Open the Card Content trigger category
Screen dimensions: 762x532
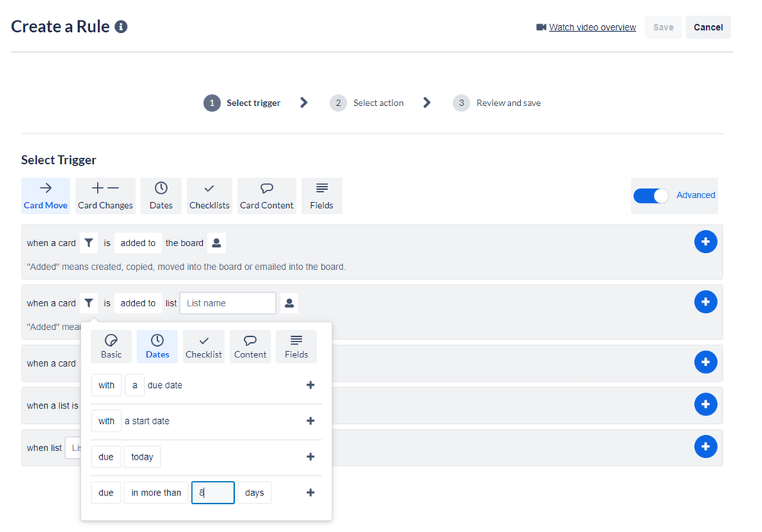pyautogui.click(x=267, y=196)
